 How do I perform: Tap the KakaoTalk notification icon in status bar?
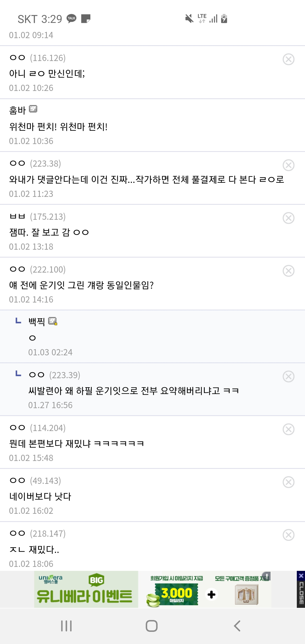tap(71, 19)
